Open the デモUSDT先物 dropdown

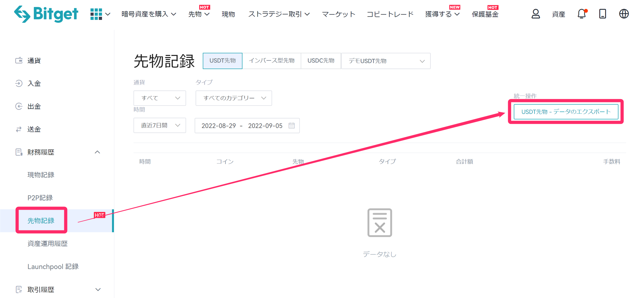[385, 61]
